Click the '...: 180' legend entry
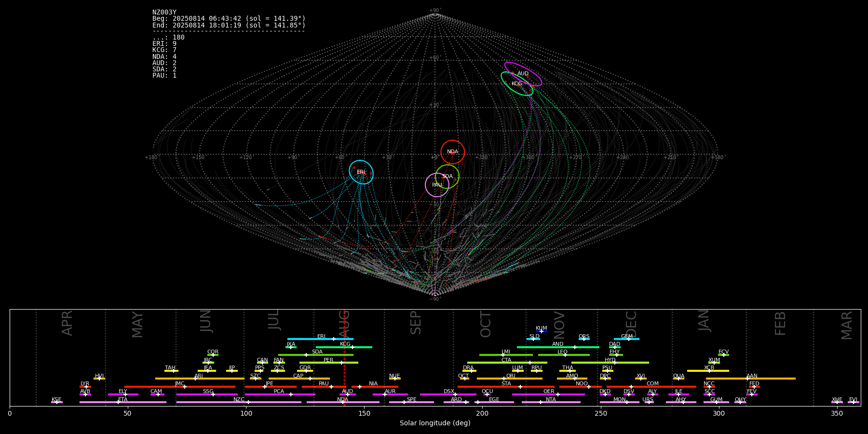Image resolution: width=868 pixels, height=434 pixels. click(x=168, y=38)
